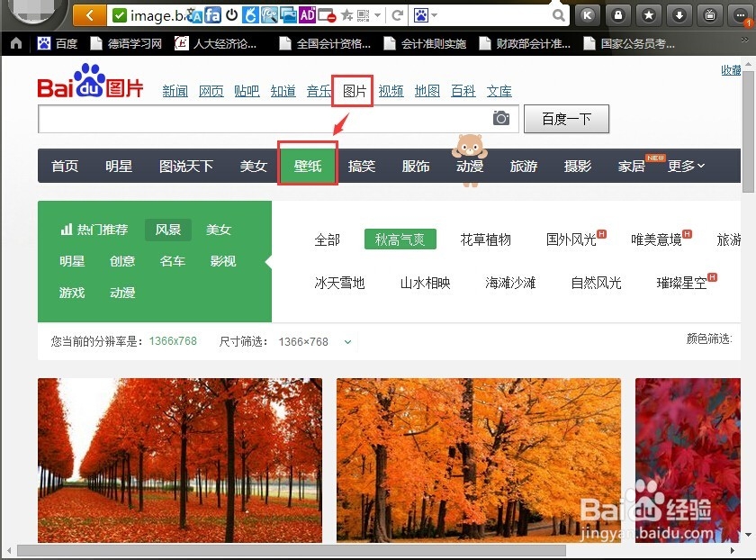Open the red maple avenue thumbnail
This screenshot has width=756, height=560.
[180, 459]
